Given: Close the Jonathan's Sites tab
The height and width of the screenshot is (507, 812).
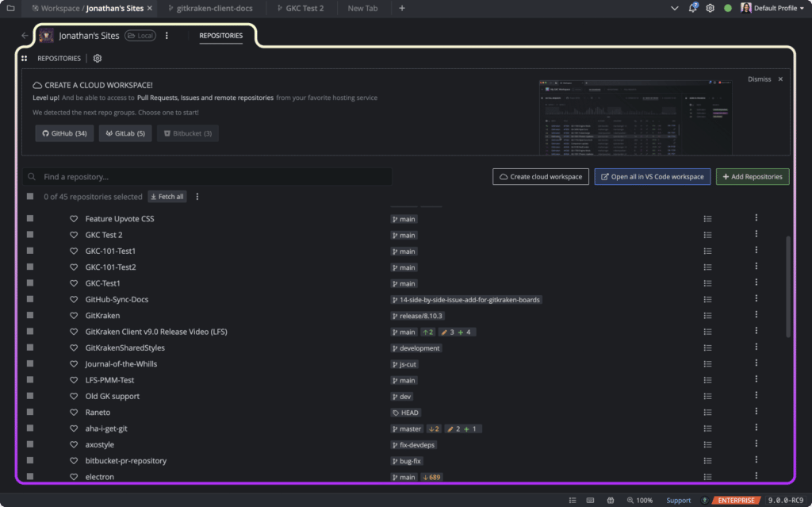Looking at the screenshot, I should (150, 8).
